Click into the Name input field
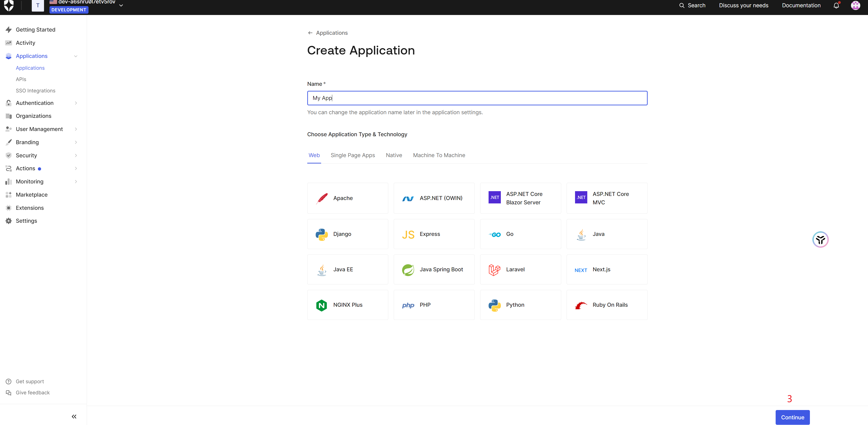Image resolution: width=868 pixels, height=425 pixels. (x=477, y=98)
